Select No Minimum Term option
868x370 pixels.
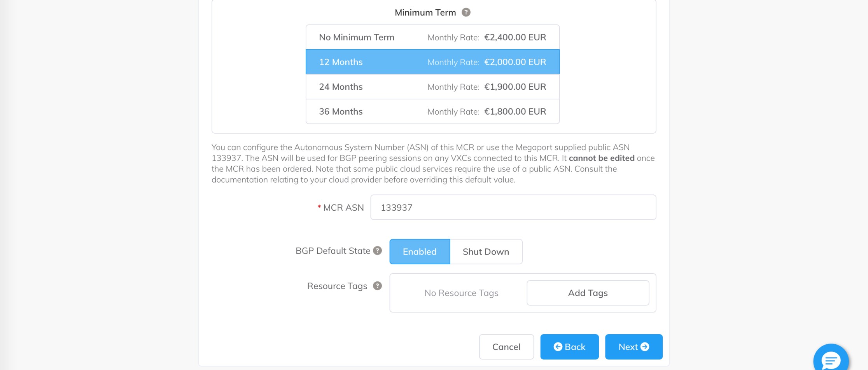(x=432, y=37)
